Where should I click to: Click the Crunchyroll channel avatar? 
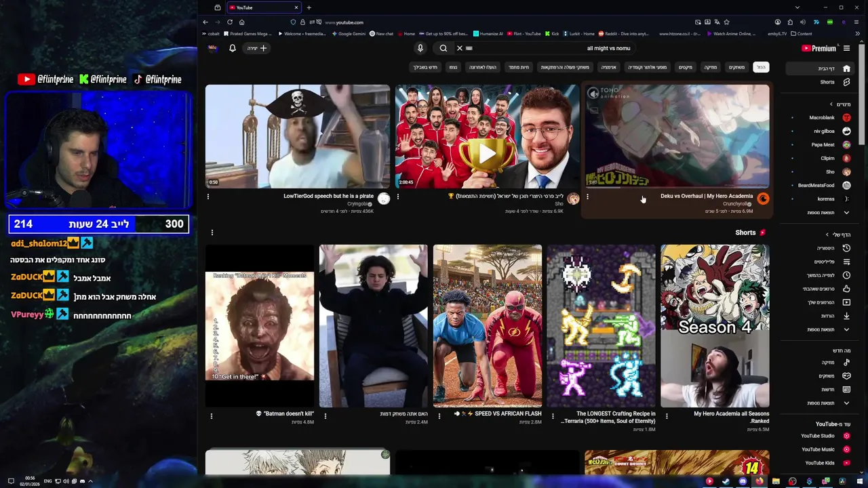pyautogui.click(x=763, y=199)
